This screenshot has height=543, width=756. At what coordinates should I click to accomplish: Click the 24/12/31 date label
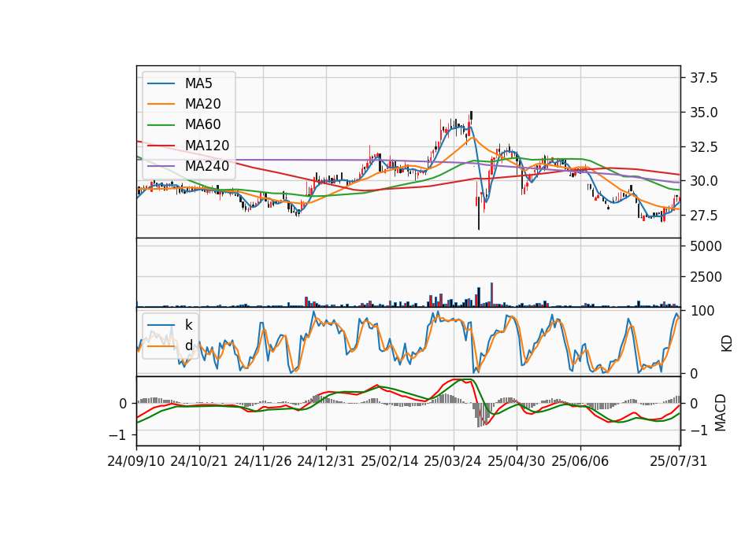coord(326,461)
